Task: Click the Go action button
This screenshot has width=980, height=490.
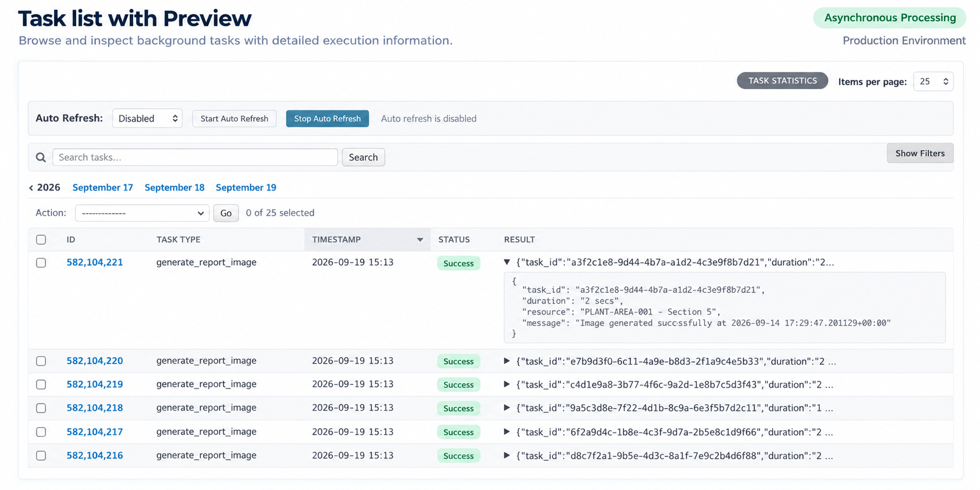Action: click(226, 213)
